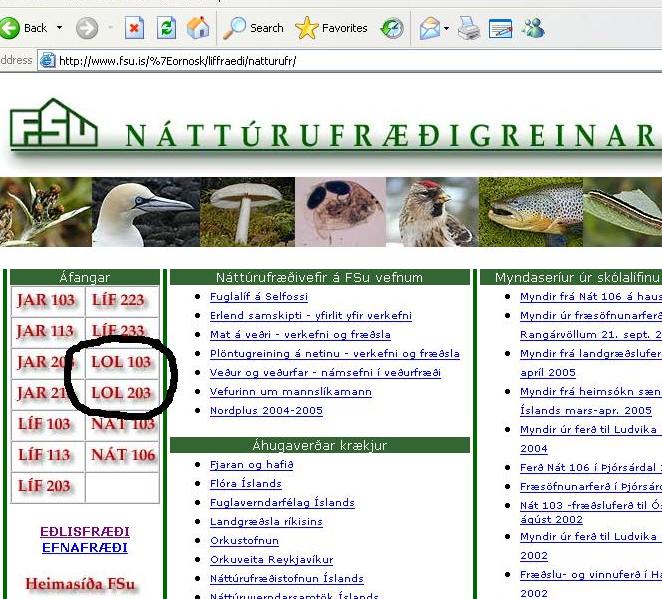This screenshot has width=662, height=599.
Task: Click the gannet bird photo
Action: [x=145, y=212]
